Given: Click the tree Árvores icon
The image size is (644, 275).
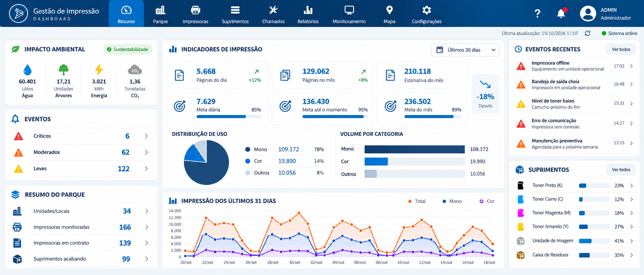Looking at the screenshot, I should coord(63,69).
